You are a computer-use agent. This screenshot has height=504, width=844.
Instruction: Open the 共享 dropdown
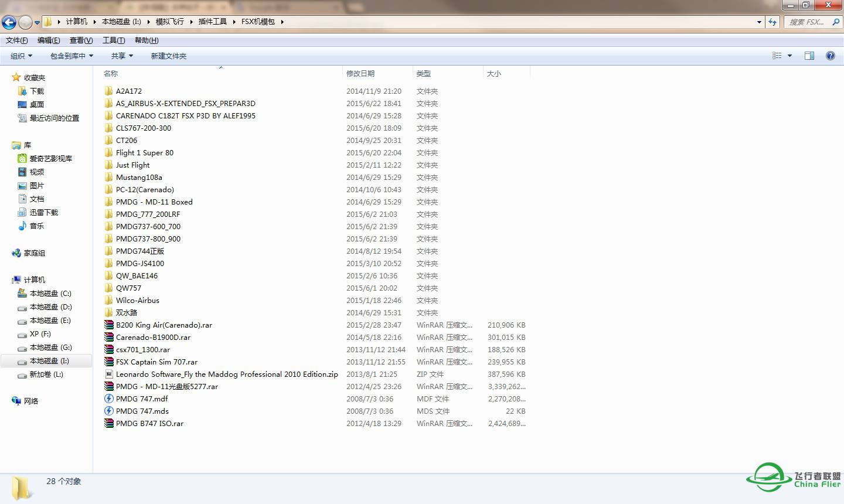(x=122, y=56)
